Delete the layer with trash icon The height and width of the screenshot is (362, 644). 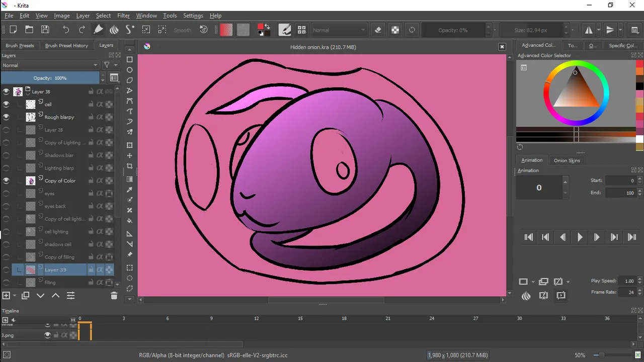click(x=114, y=296)
